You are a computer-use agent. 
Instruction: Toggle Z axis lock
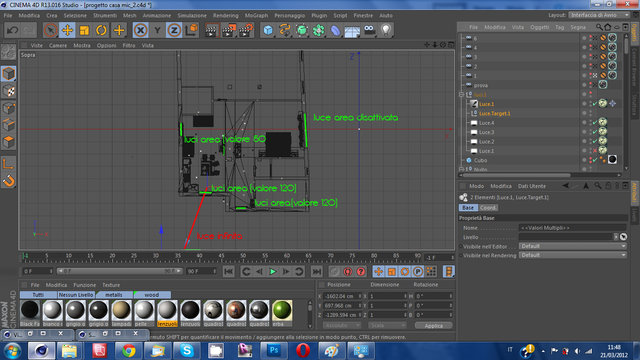click(x=174, y=30)
